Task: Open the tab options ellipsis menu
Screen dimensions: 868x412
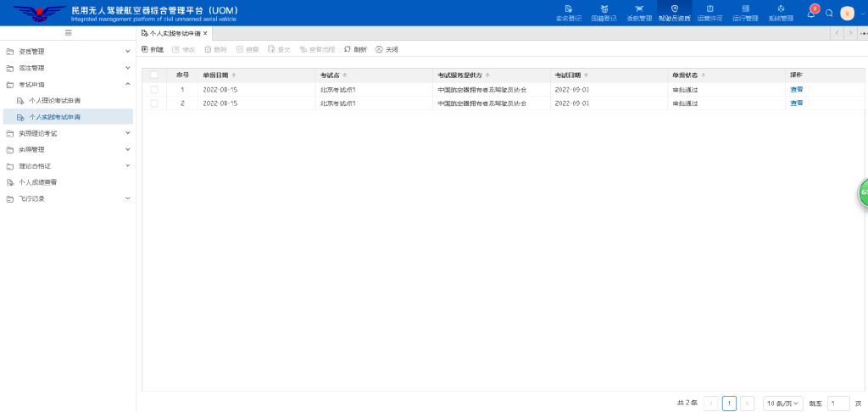Action: coord(863,33)
